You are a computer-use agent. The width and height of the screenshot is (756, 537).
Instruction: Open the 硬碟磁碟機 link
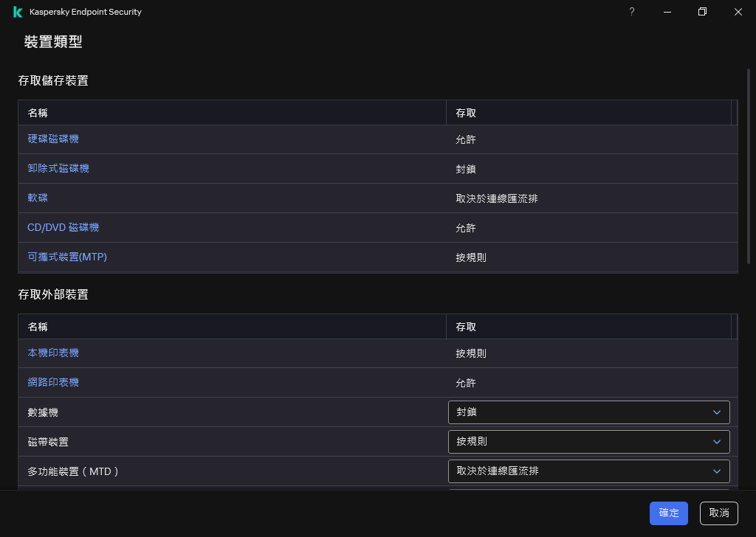tap(53, 139)
